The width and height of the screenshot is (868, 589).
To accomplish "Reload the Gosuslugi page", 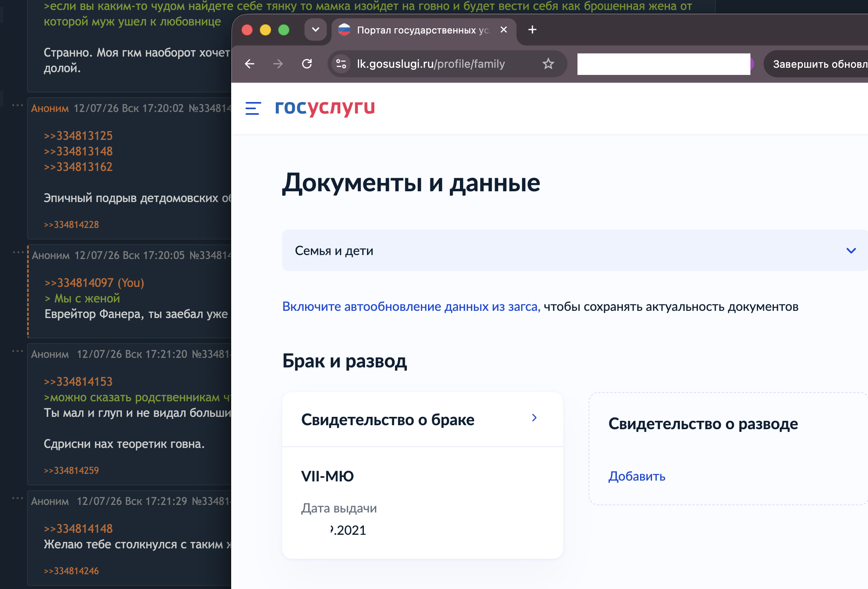I will pos(307,64).
